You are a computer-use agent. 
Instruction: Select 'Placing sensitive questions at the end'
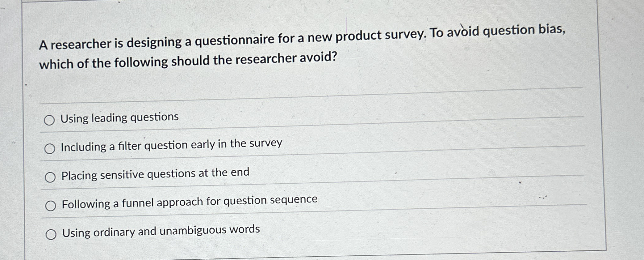click(x=50, y=177)
